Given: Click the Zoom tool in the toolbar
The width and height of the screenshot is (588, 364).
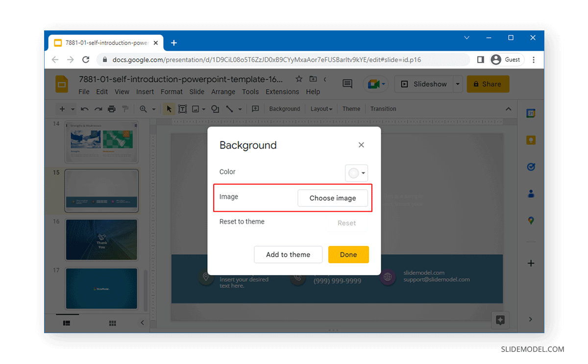Looking at the screenshot, I should coord(143,109).
